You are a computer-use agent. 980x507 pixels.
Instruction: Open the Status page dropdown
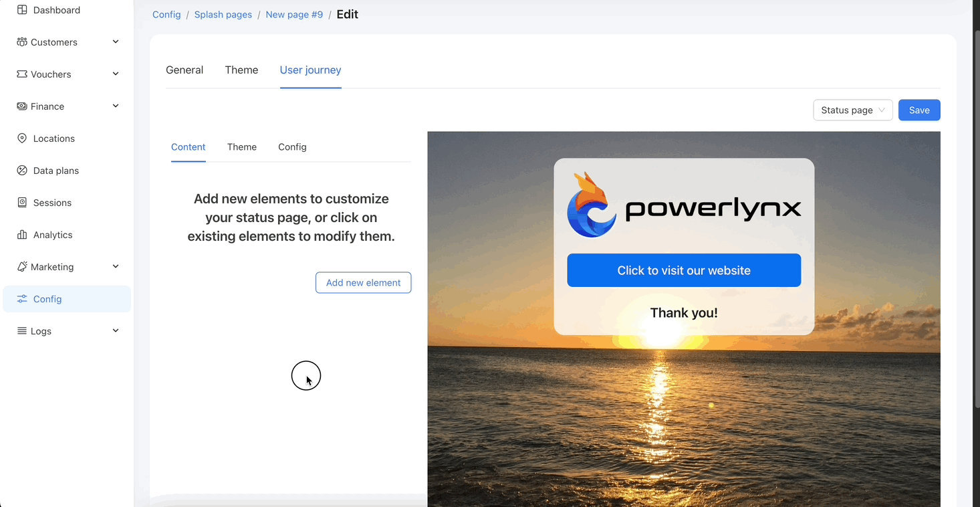(x=853, y=110)
